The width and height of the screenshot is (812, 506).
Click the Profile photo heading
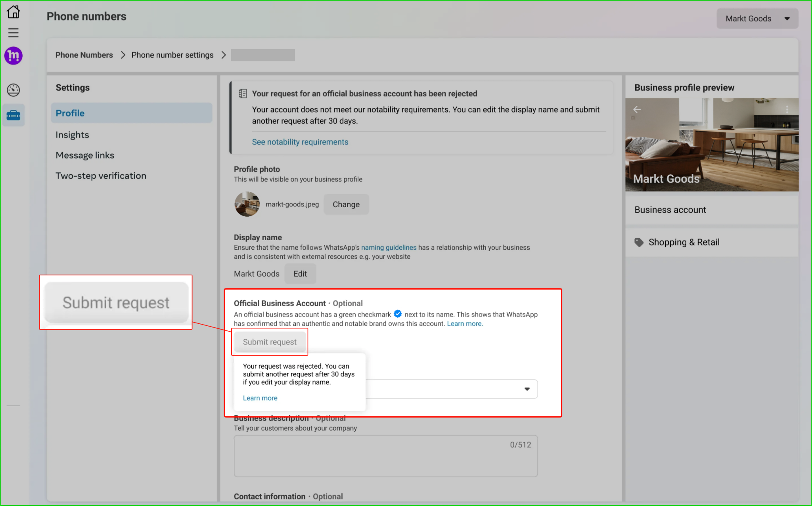pos(257,169)
